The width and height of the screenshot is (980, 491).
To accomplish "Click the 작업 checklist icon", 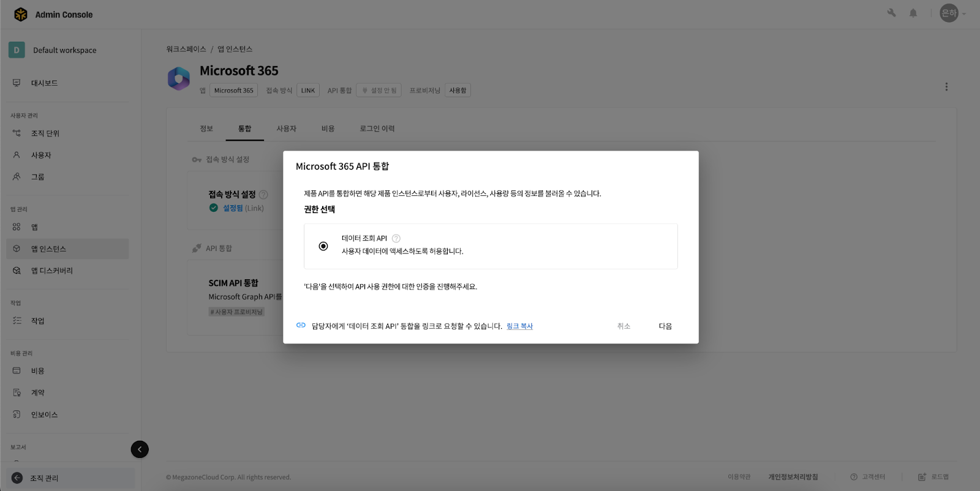I will point(17,320).
